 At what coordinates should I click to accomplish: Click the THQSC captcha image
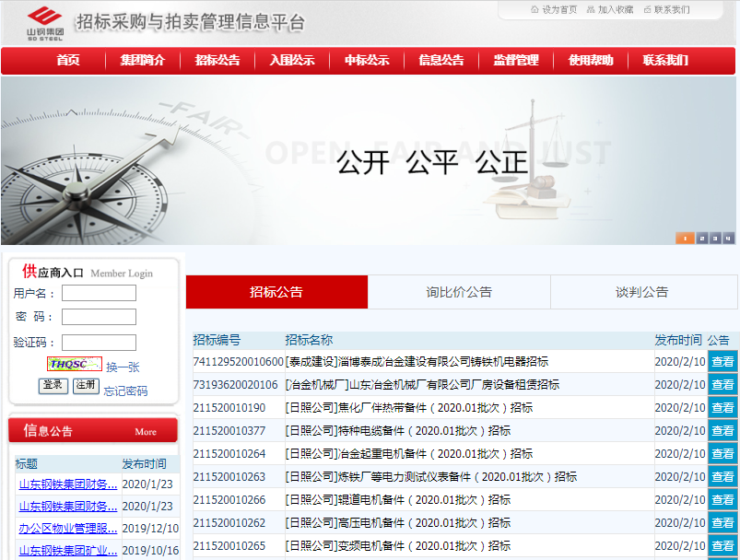(75, 364)
